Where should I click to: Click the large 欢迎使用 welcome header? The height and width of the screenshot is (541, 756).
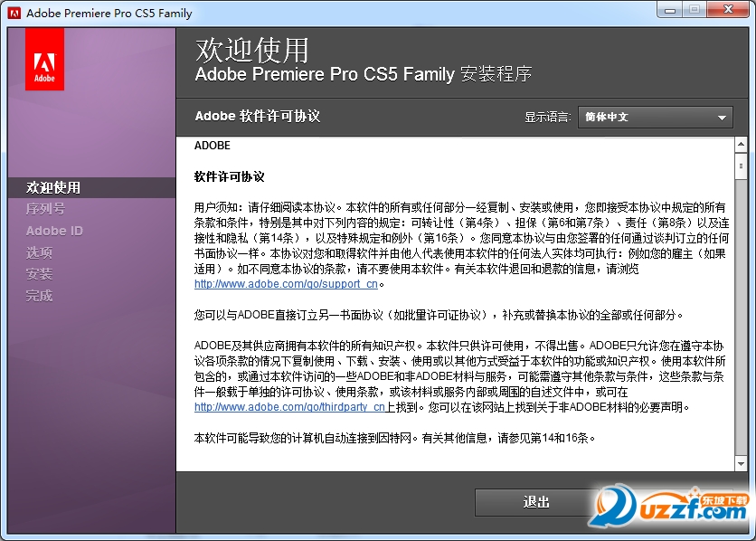click(x=251, y=50)
